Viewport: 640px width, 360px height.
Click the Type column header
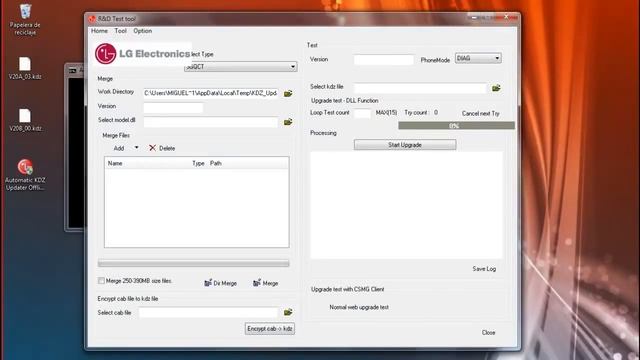click(198, 163)
